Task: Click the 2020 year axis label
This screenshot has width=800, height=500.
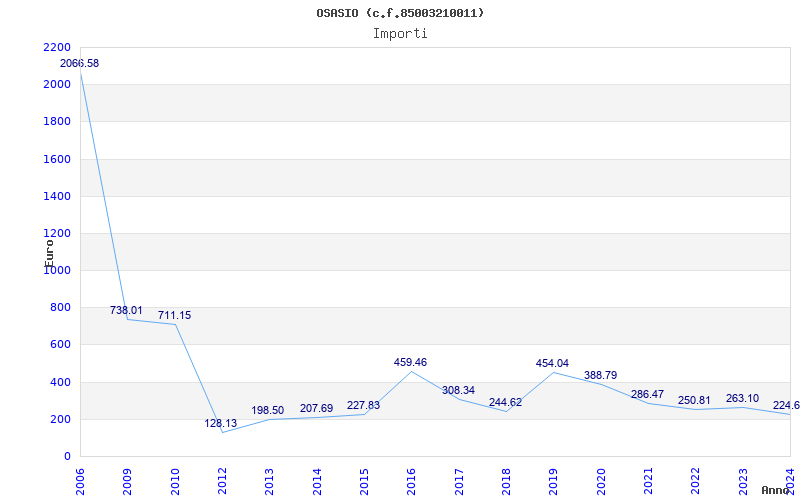Action: 601,482
